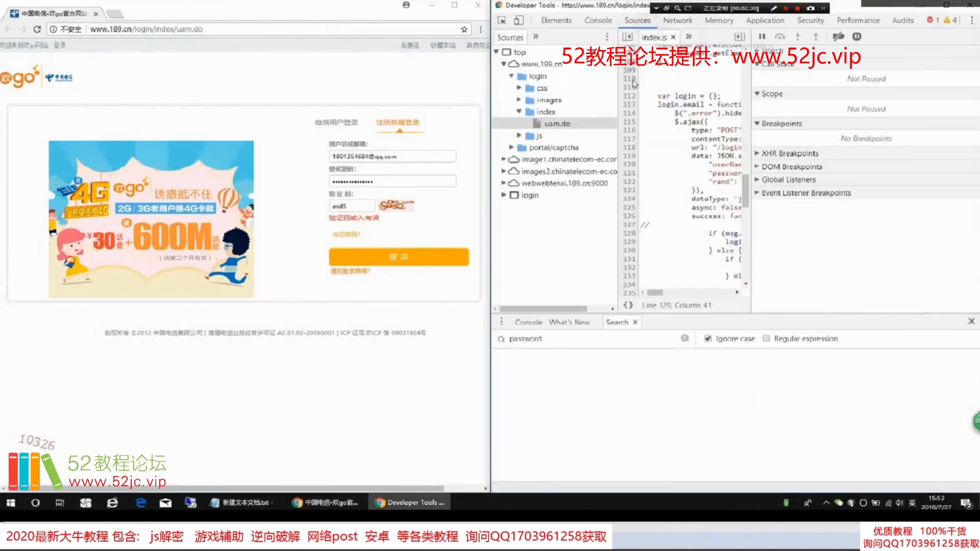
Task: Expand Event Listener Breakpoints section
Action: click(x=805, y=193)
